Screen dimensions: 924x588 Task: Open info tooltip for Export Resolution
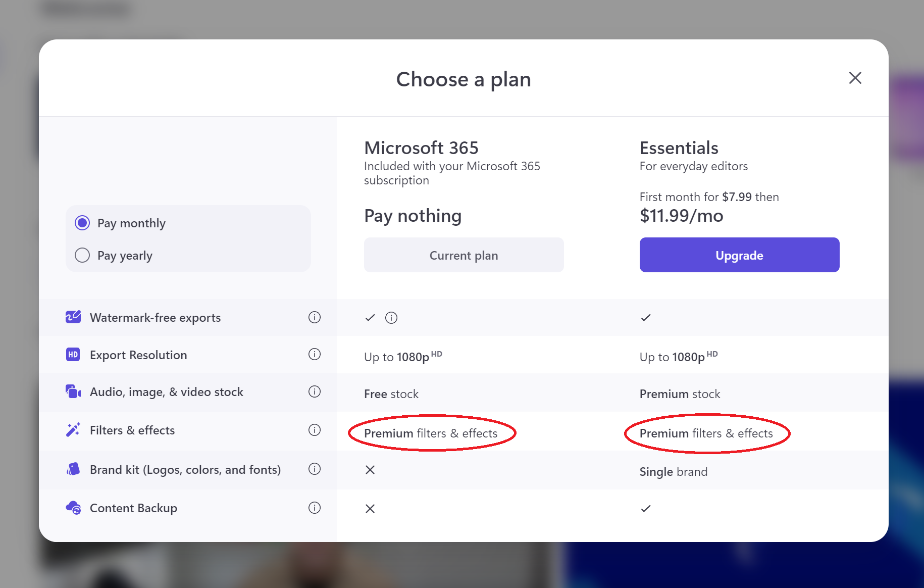[x=314, y=355]
